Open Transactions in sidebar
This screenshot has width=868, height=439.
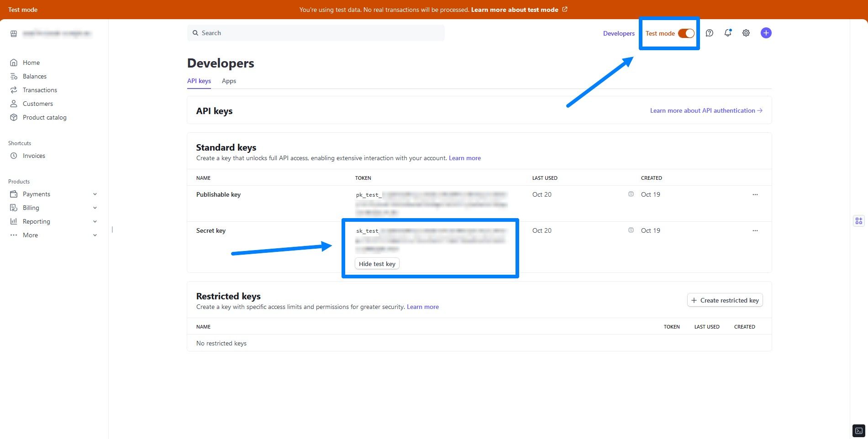coord(40,90)
